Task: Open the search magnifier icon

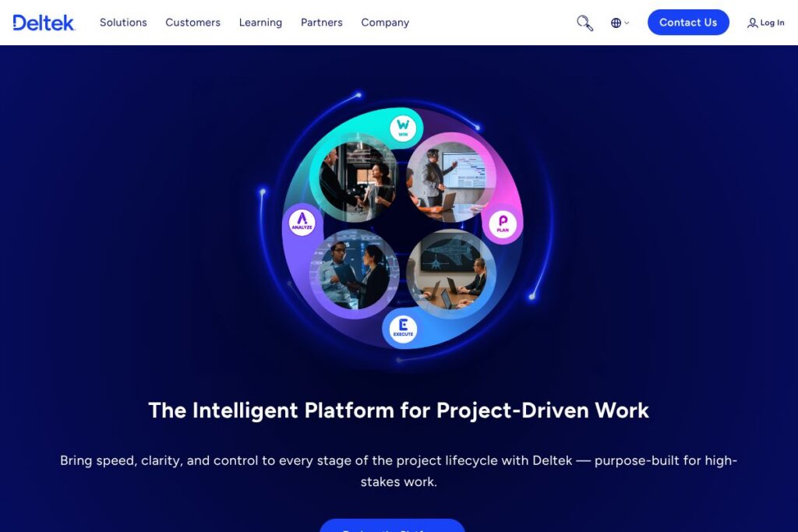Action: point(584,23)
